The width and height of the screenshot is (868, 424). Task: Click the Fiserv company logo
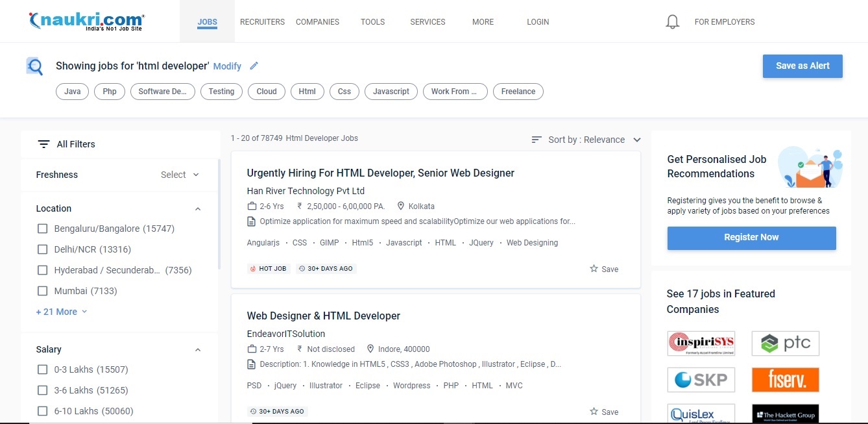785,380
